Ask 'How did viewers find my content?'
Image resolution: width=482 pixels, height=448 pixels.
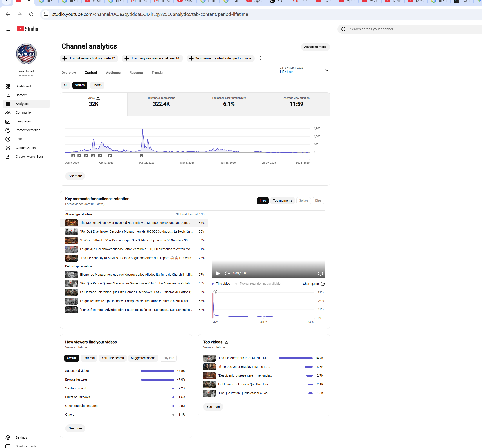89,58
